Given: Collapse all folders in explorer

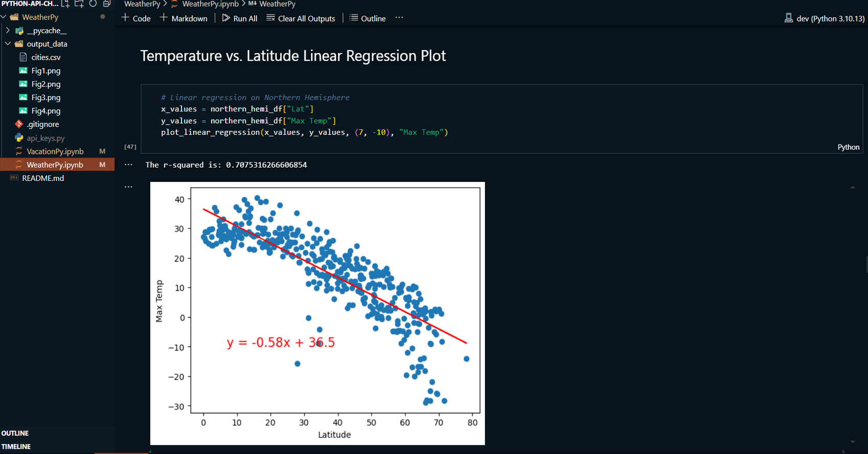Looking at the screenshot, I should click(x=107, y=4).
